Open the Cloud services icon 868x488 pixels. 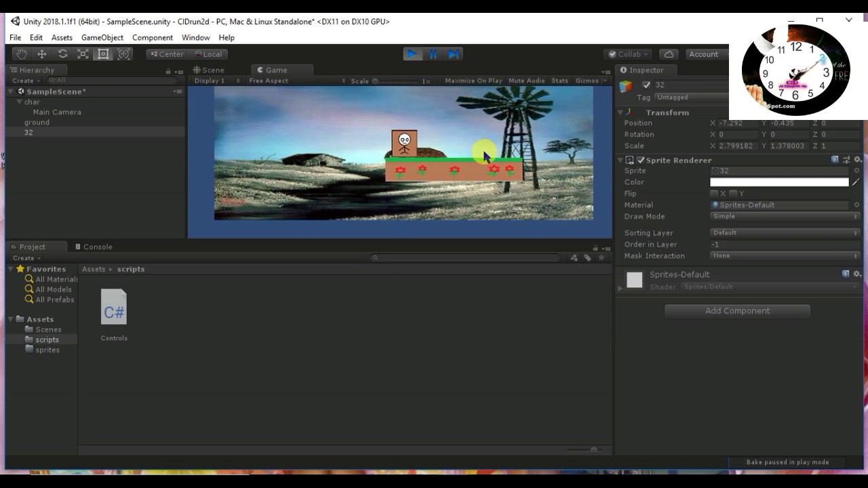(669, 54)
